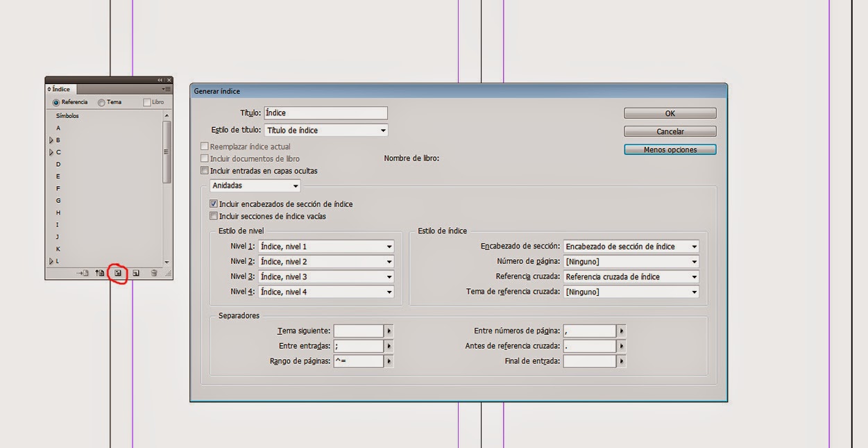The image size is (868, 448).
Task: Select the J row in index list
Action: (x=104, y=237)
